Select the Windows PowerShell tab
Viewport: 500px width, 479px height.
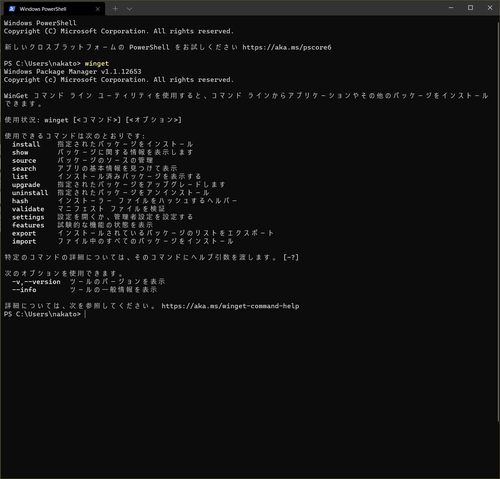54,9
